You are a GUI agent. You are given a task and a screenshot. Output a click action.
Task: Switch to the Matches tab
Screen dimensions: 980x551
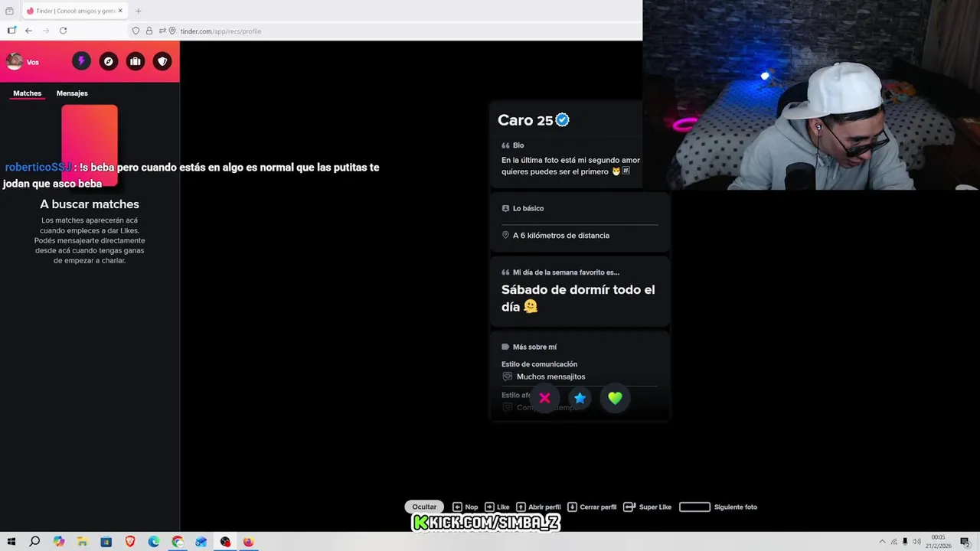[x=28, y=93]
